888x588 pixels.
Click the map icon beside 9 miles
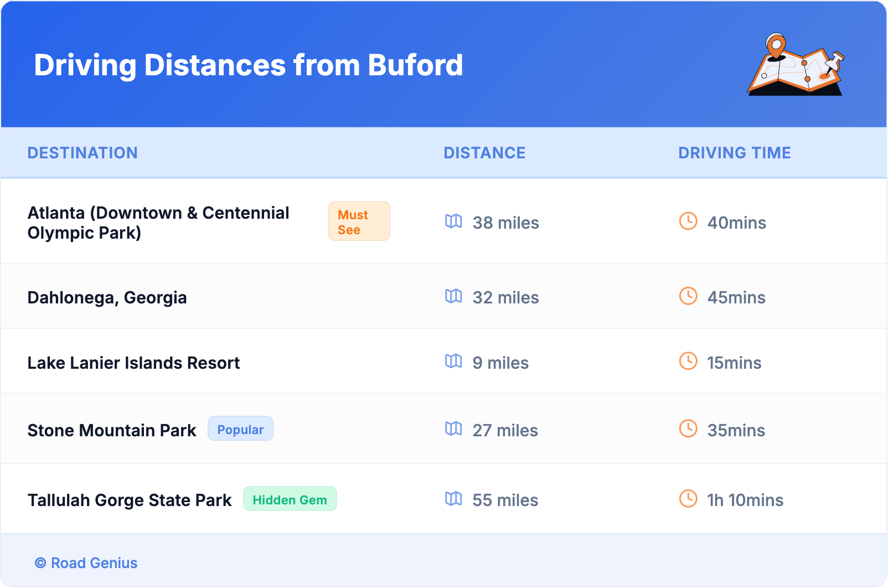453,362
